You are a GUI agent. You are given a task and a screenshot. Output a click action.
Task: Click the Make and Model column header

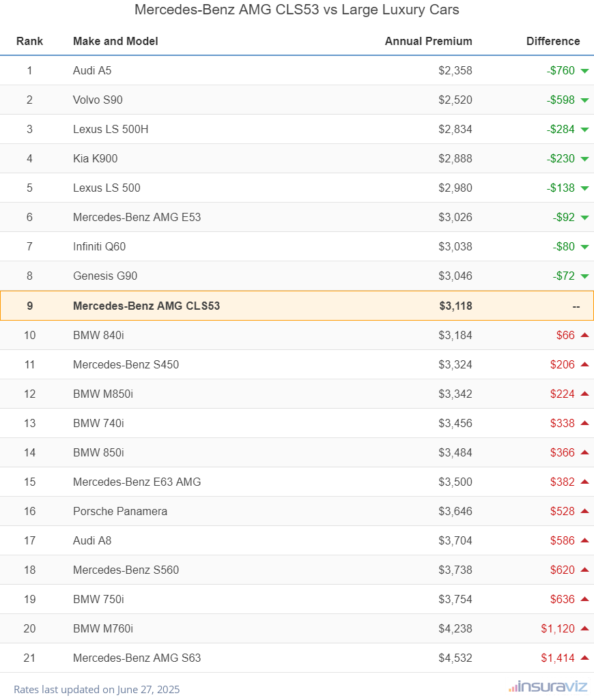[115, 41]
